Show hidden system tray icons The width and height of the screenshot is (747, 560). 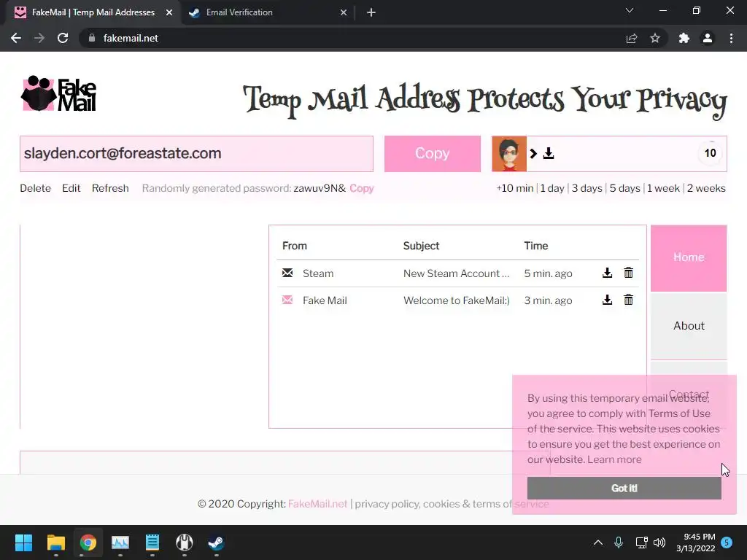click(598, 542)
